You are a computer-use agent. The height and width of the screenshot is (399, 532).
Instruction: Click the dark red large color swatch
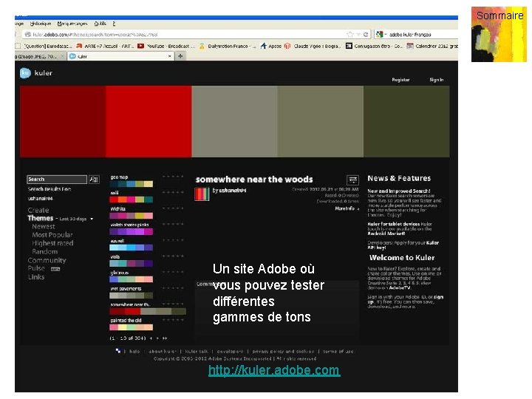tap(63, 121)
